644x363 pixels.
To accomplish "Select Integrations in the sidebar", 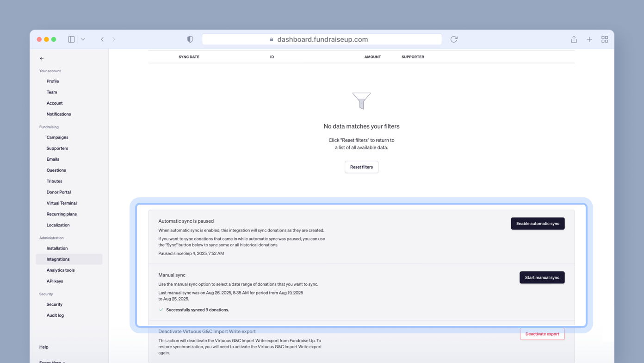I will (x=58, y=259).
